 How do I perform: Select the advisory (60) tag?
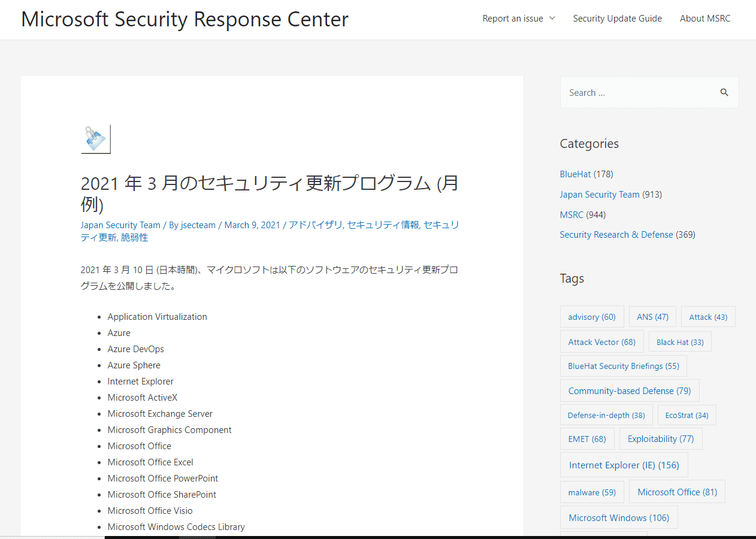592,317
